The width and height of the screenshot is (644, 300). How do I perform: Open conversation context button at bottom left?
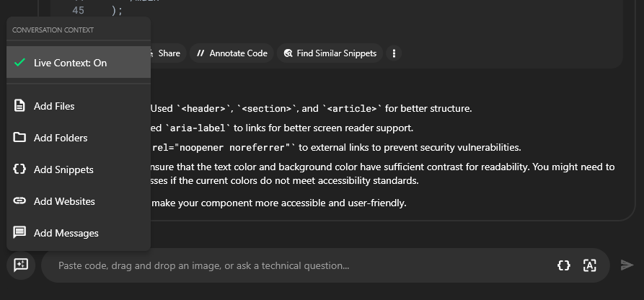(21, 265)
